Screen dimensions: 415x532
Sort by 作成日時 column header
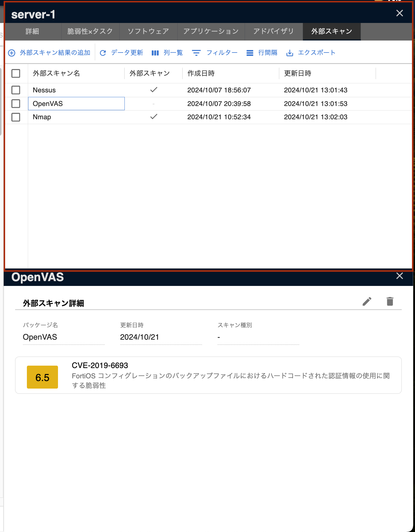coord(201,73)
